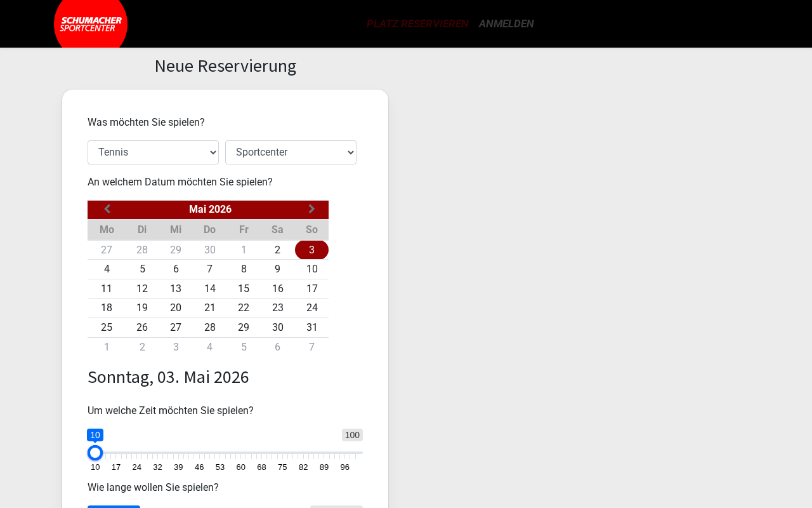Pick day 20 in the calendar
Screen dimensions: 812x508
pos(176,308)
